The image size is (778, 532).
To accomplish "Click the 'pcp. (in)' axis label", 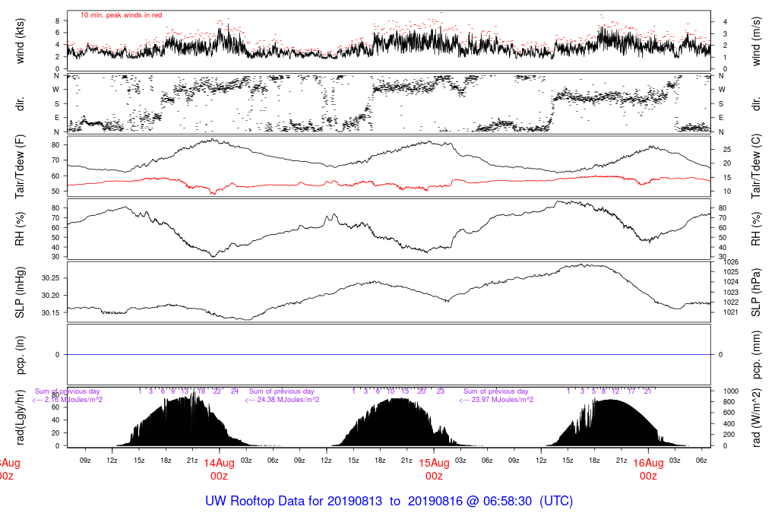I will tap(20, 355).
